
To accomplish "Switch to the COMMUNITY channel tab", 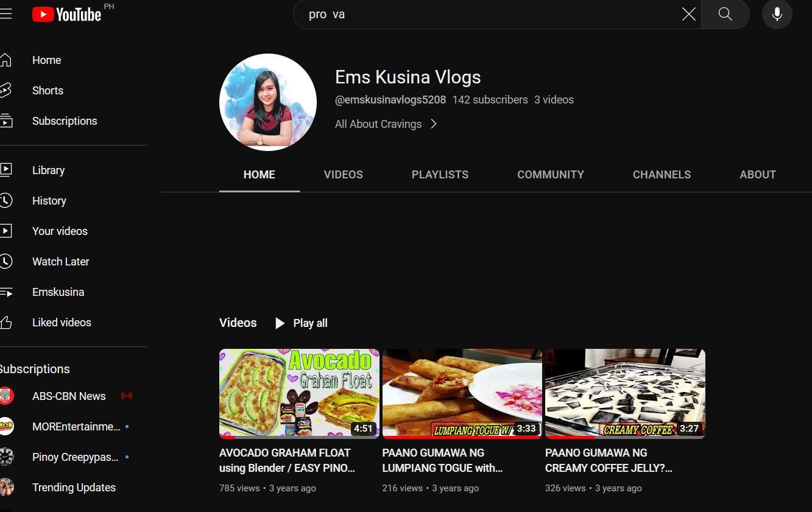I will [551, 175].
